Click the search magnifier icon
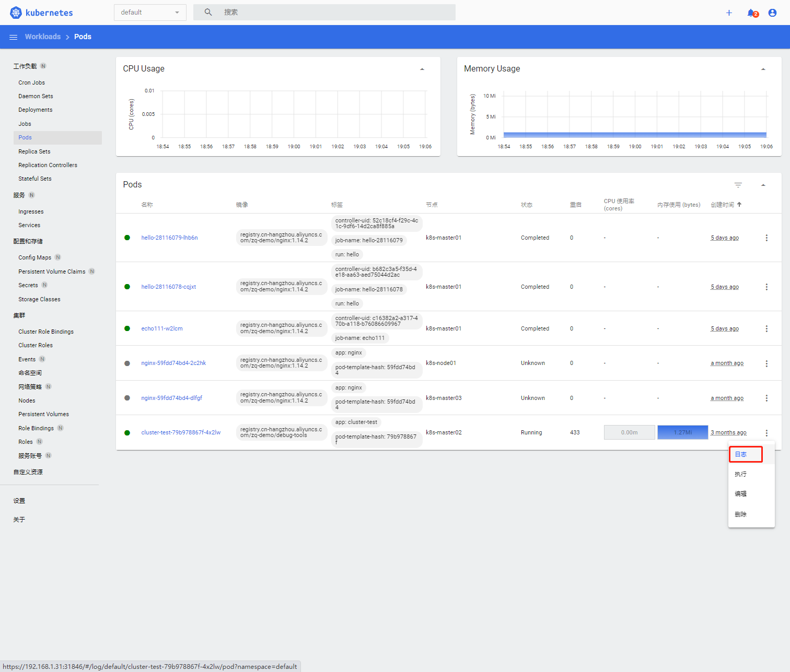 [208, 12]
